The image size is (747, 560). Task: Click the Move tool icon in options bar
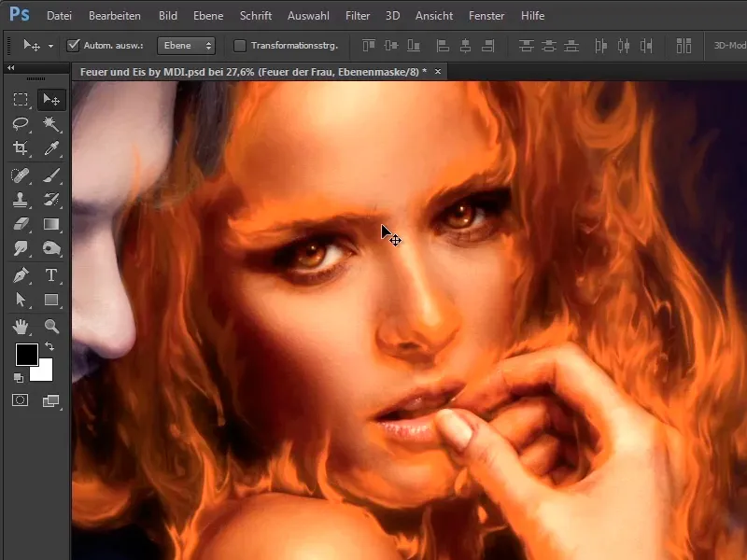click(x=32, y=46)
